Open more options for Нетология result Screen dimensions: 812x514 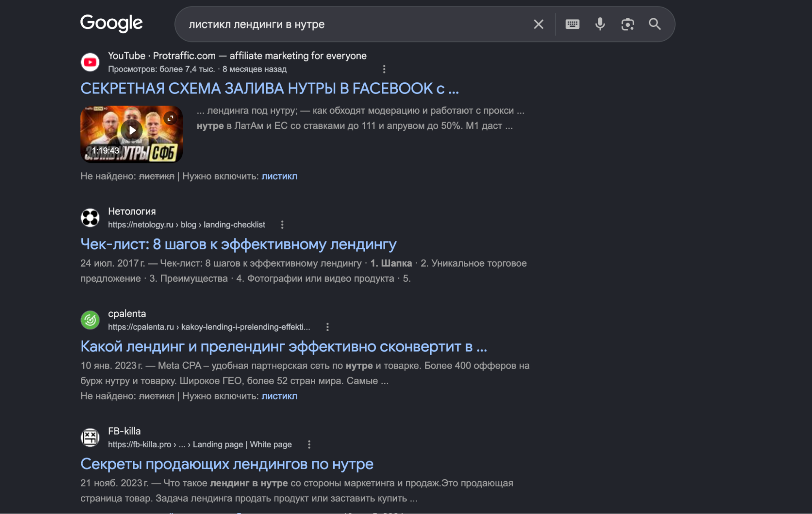(282, 225)
